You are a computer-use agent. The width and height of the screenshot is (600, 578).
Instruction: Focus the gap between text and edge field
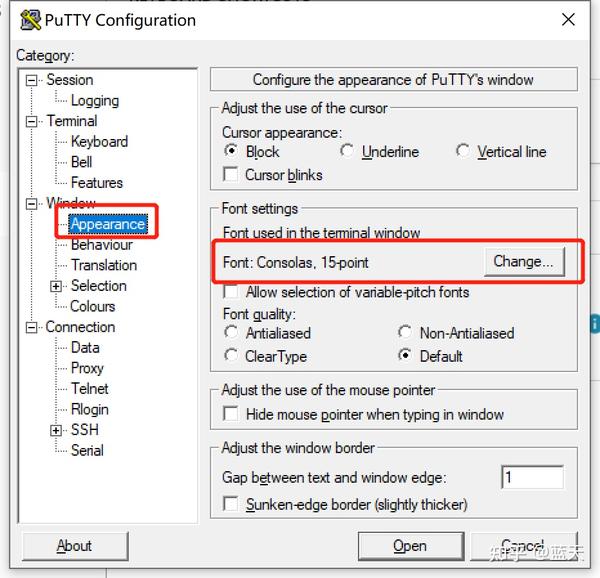pos(532,477)
